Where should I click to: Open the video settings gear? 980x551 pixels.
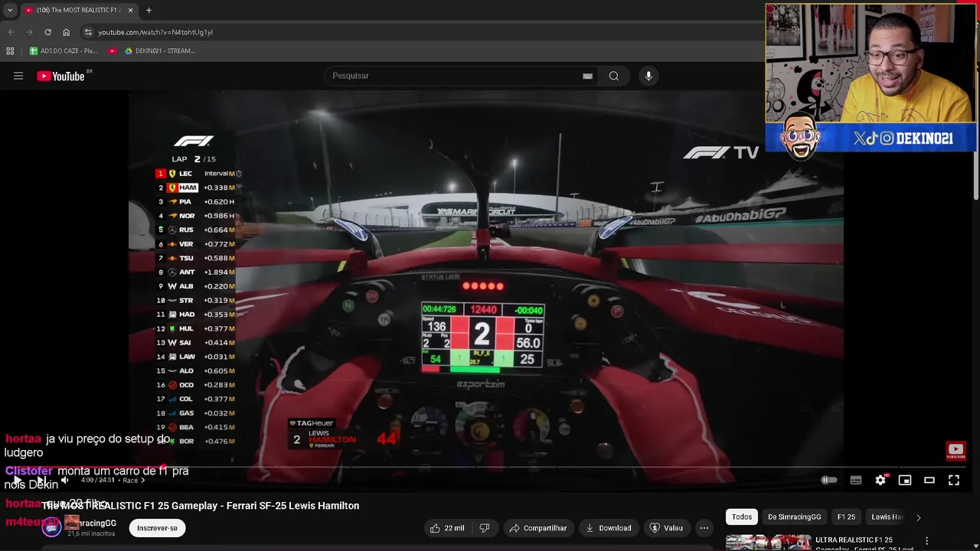coord(880,480)
